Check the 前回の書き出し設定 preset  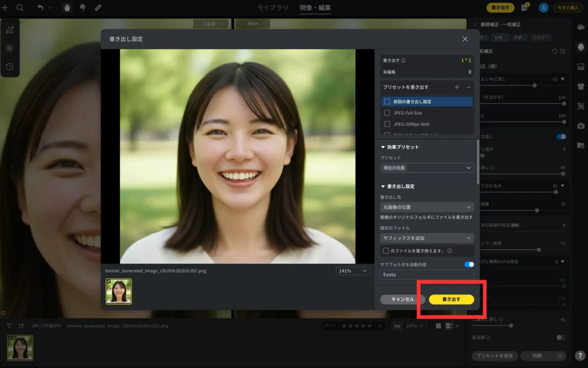point(387,102)
